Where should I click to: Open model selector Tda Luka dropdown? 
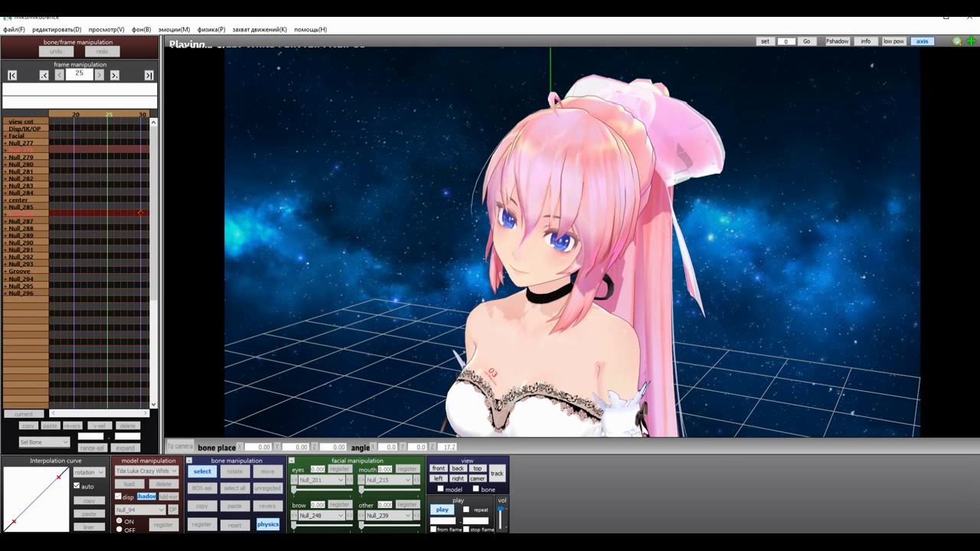pos(146,471)
